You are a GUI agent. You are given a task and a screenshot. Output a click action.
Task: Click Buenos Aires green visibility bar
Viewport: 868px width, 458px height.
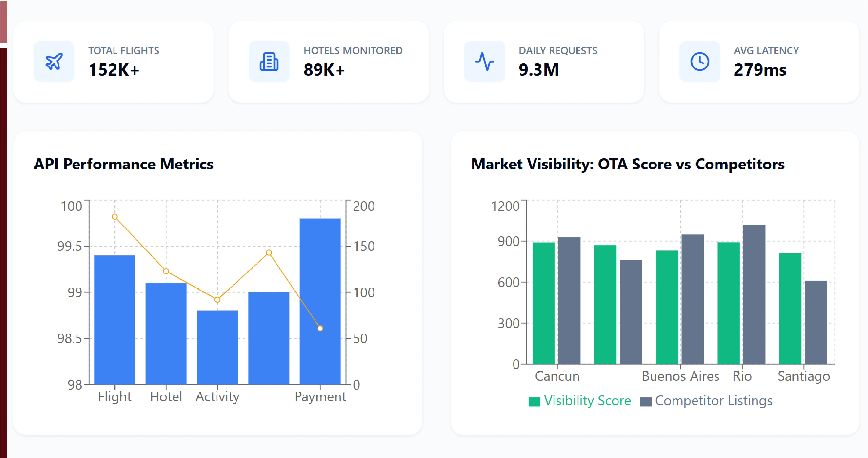(x=667, y=307)
